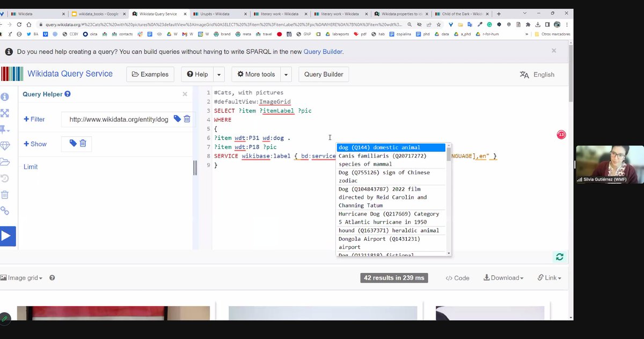Delete the Filter row with its trash icon
Viewport: 644px width, 339px height.
[187, 119]
